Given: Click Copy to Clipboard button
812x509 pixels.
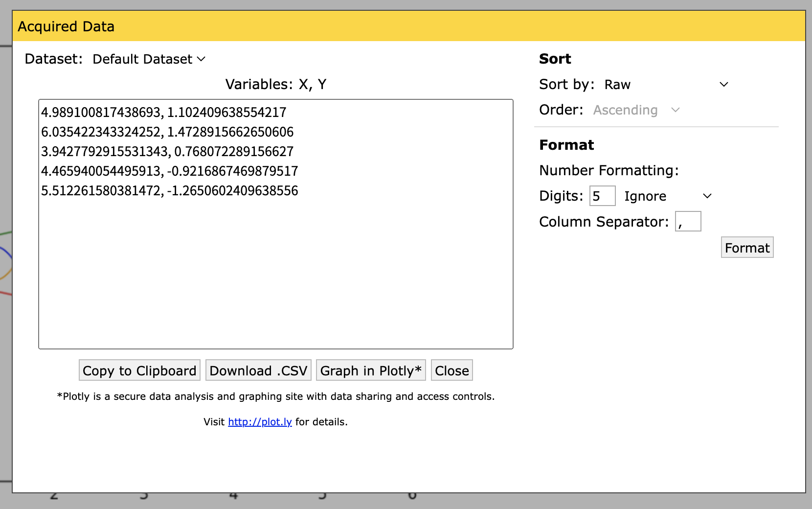Looking at the screenshot, I should click(139, 370).
